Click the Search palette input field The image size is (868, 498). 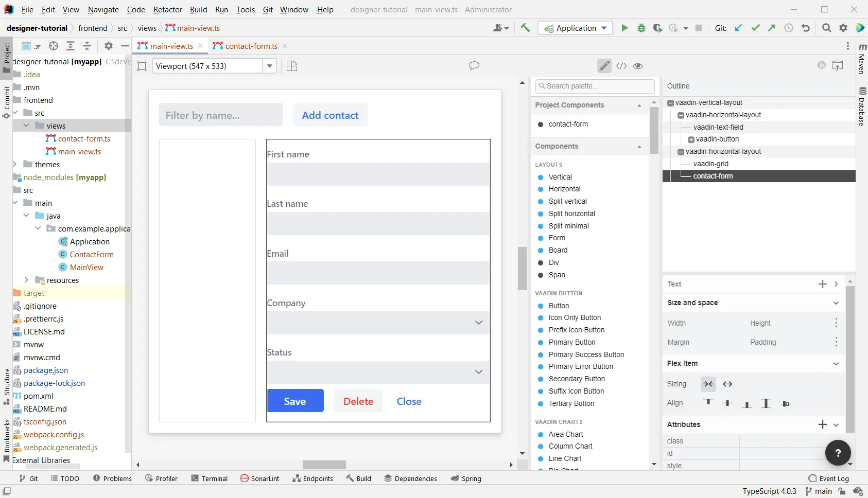[x=595, y=86]
